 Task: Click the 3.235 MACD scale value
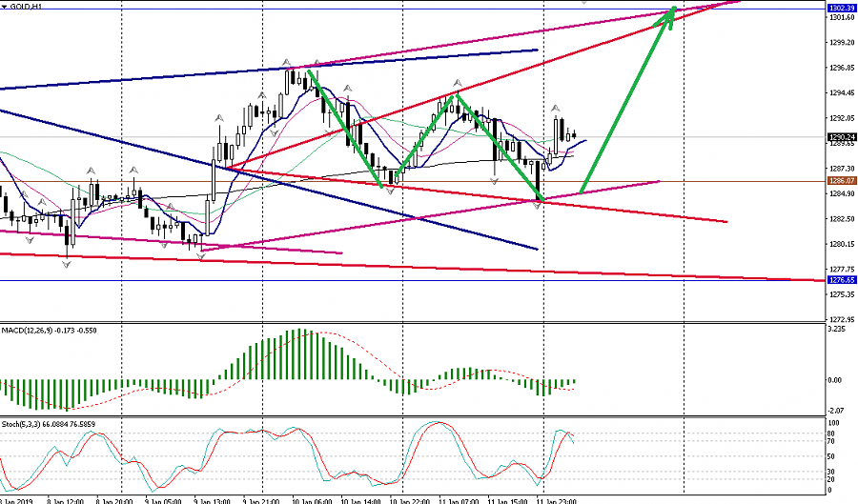coord(837,329)
